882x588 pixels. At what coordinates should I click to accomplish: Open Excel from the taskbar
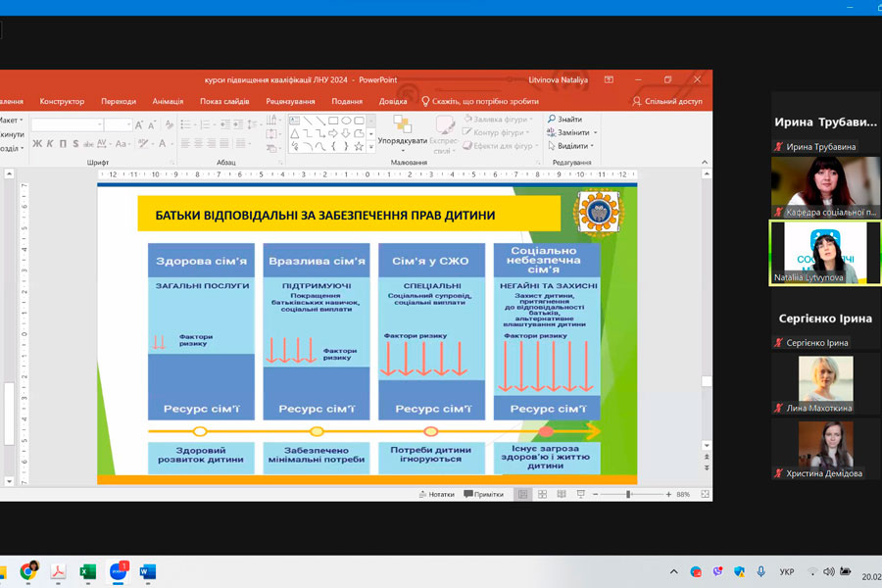(x=87, y=571)
